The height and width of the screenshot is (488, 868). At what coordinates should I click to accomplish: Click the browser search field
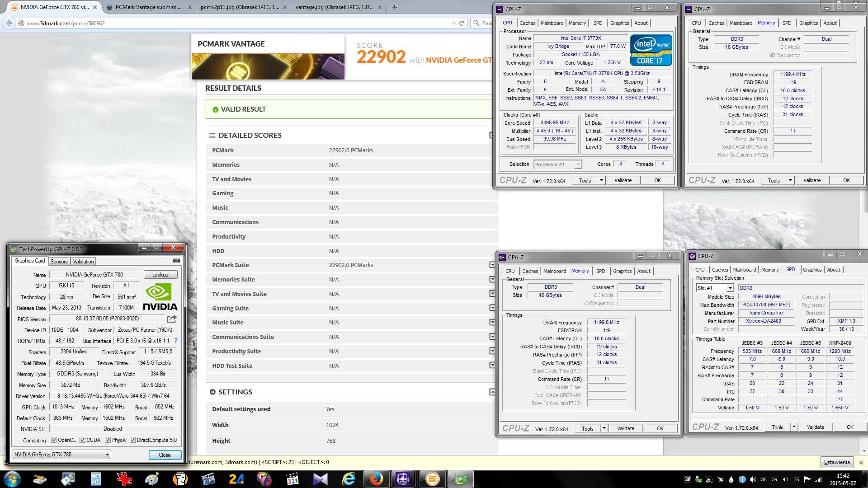[482, 23]
